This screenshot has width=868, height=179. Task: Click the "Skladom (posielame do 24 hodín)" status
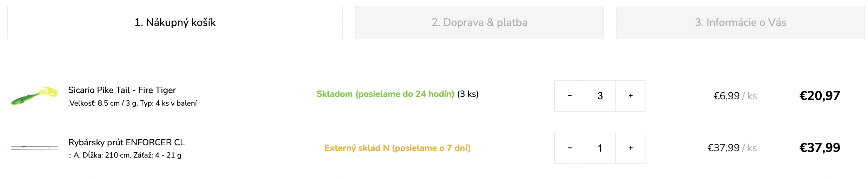coord(385,94)
